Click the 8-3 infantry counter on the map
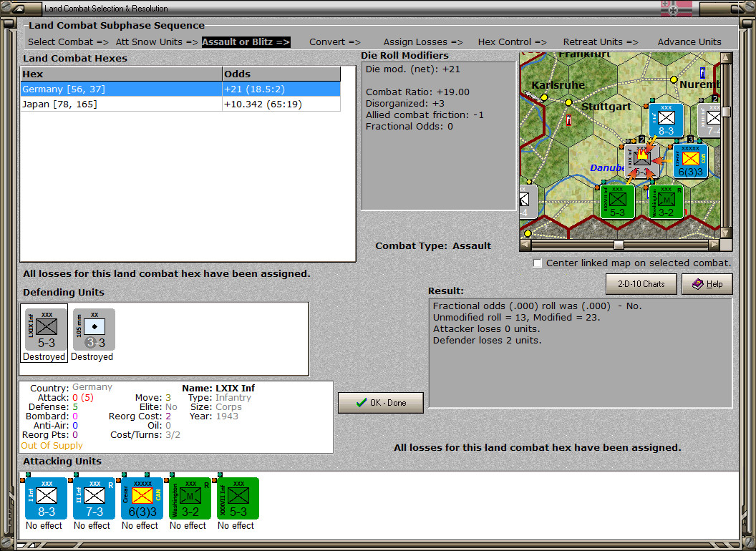 666,120
